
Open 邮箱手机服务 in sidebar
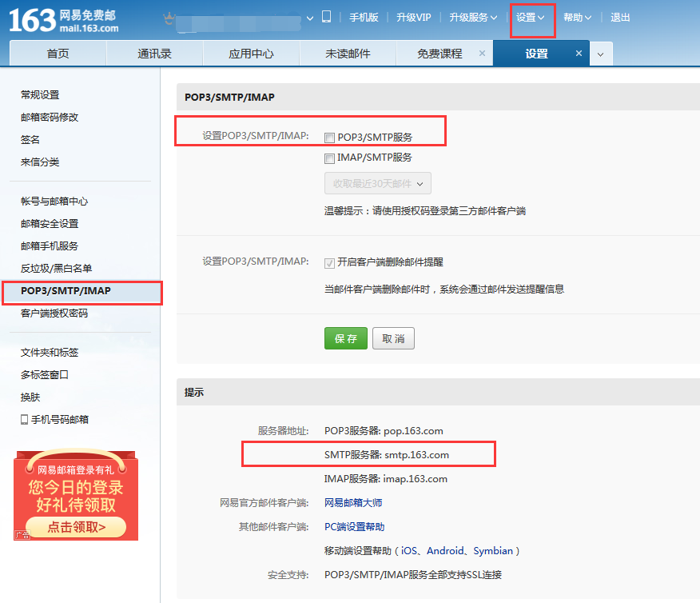[50, 246]
